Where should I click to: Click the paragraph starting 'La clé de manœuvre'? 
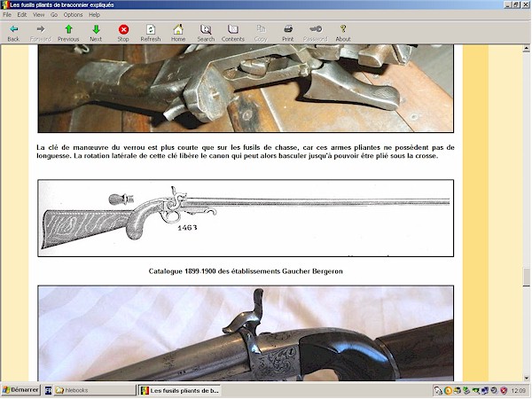pyautogui.click(x=246, y=152)
